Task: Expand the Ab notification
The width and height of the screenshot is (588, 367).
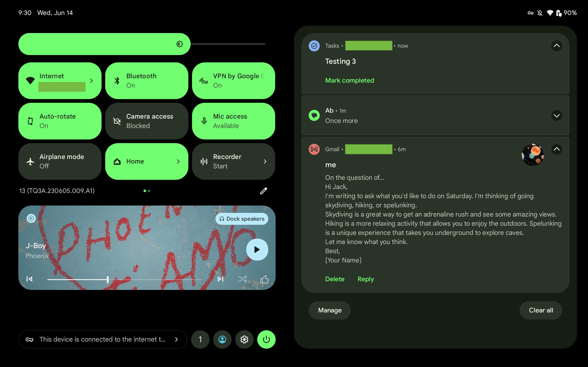Action: [556, 115]
